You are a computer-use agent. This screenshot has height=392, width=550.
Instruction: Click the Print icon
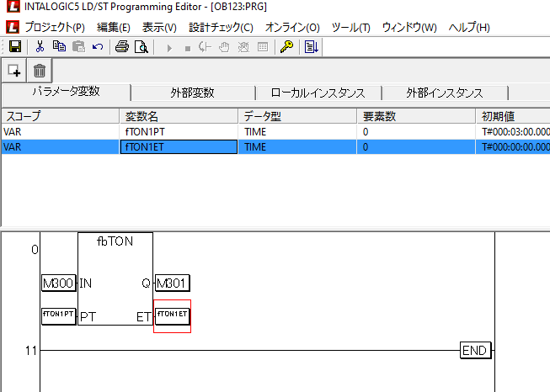click(122, 47)
